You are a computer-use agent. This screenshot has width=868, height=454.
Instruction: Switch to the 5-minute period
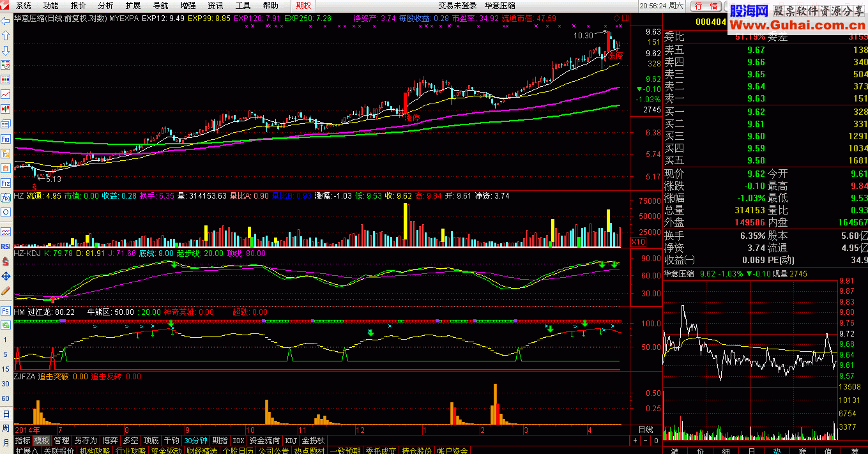coord(6,354)
